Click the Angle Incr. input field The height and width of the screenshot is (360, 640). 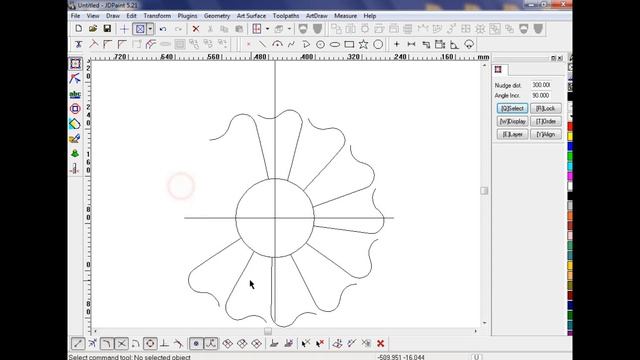(x=541, y=95)
